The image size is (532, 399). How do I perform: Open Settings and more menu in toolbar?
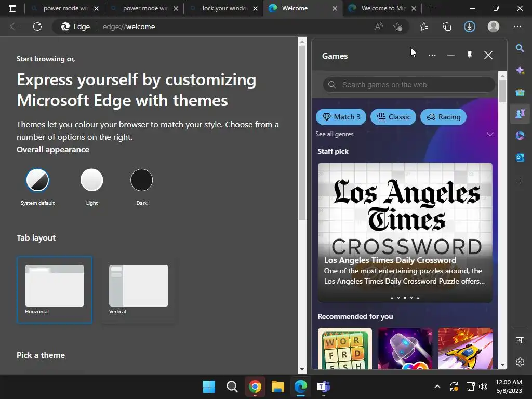coord(517,26)
